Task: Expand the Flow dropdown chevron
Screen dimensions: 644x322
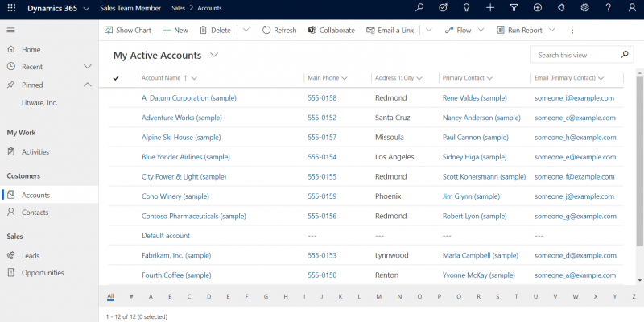Action: pyautogui.click(x=481, y=30)
